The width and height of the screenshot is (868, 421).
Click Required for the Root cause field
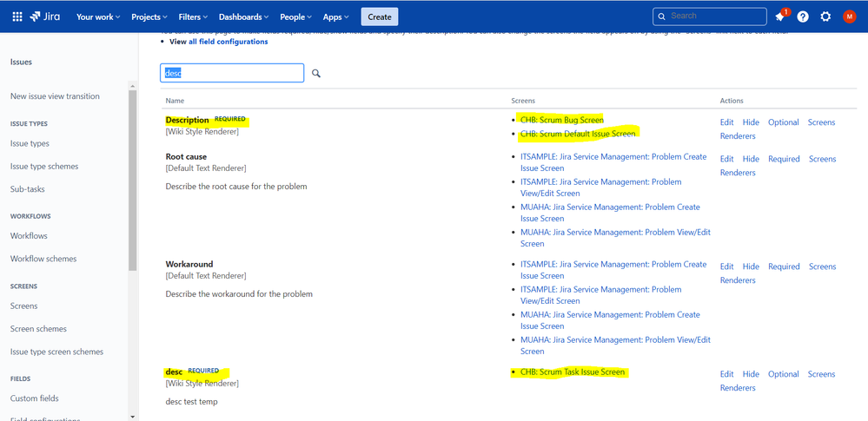784,159
